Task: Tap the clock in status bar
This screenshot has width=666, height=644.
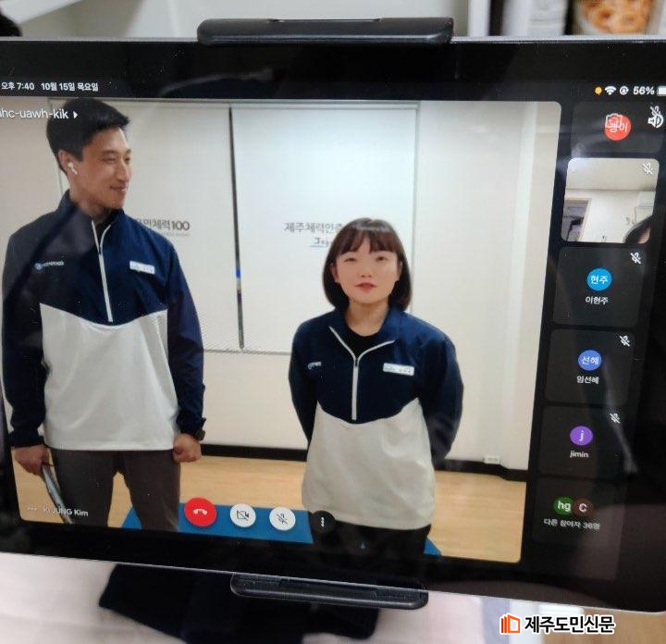Action: 18,86
